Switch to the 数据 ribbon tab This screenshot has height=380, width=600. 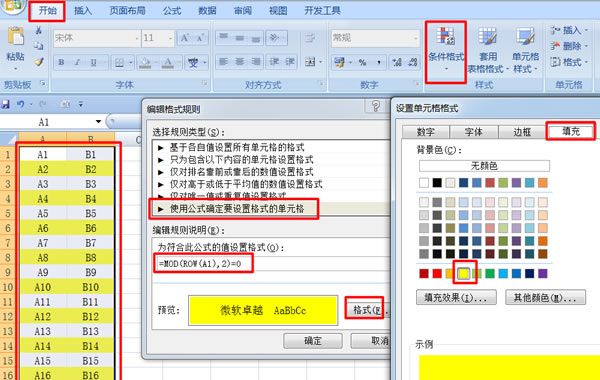click(x=207, y=10)
